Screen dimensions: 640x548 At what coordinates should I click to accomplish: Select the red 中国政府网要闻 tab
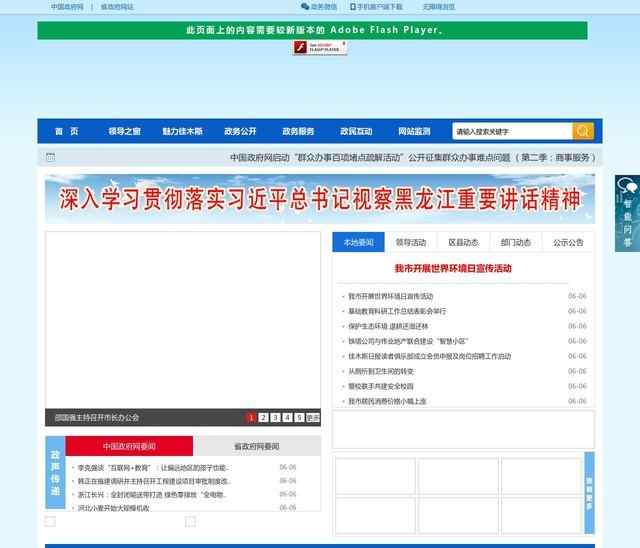pyautogui.click(x=129, y=446)
